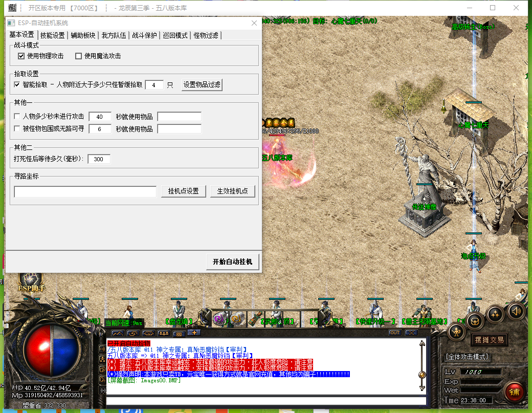Click the blue plus chat toolbar button
532x413 pixels.
coord(194,333)
